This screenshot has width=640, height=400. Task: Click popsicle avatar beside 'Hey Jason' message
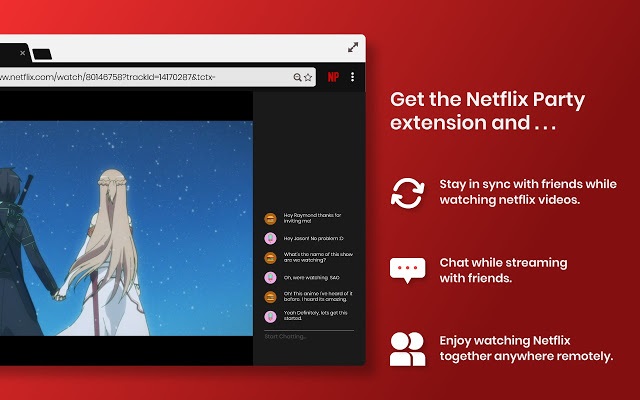tap(270, 238)
